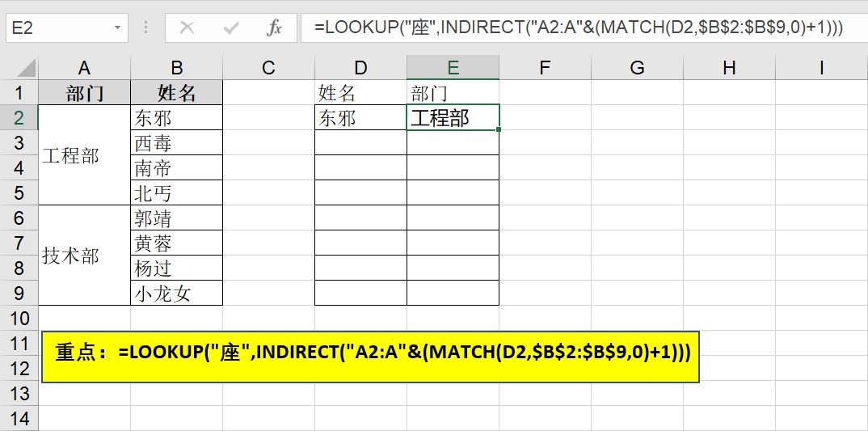The height and width of the screenshot is (431, 868).
Task: Click the formula bar resize dots handle
Action: [x=145, y=27]
